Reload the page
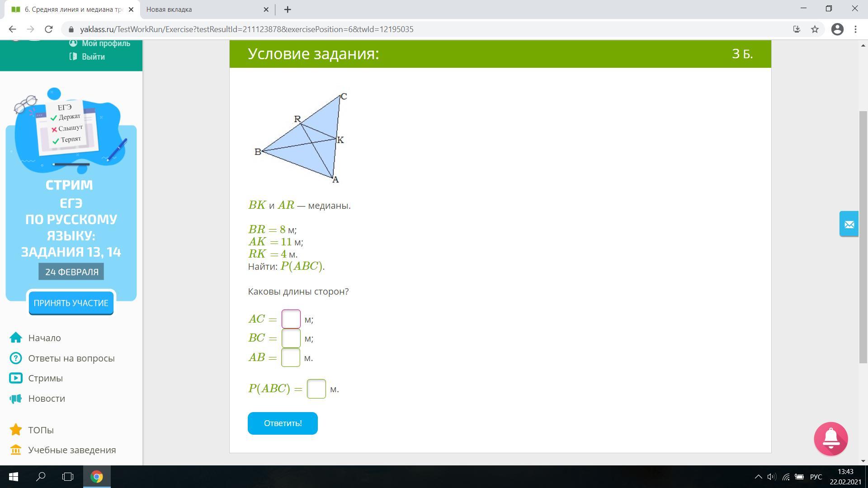868x488 pixels. pos(49,29)
